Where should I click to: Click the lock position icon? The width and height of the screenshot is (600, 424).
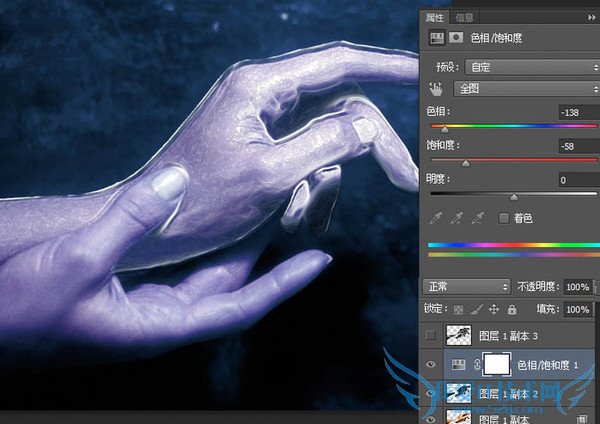click(494, 311)
